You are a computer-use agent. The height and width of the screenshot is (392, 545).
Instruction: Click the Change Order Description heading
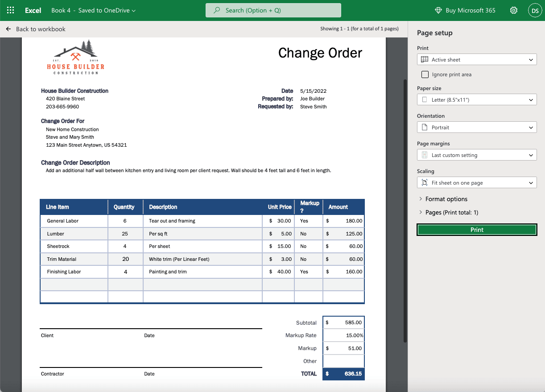[75, 163]
